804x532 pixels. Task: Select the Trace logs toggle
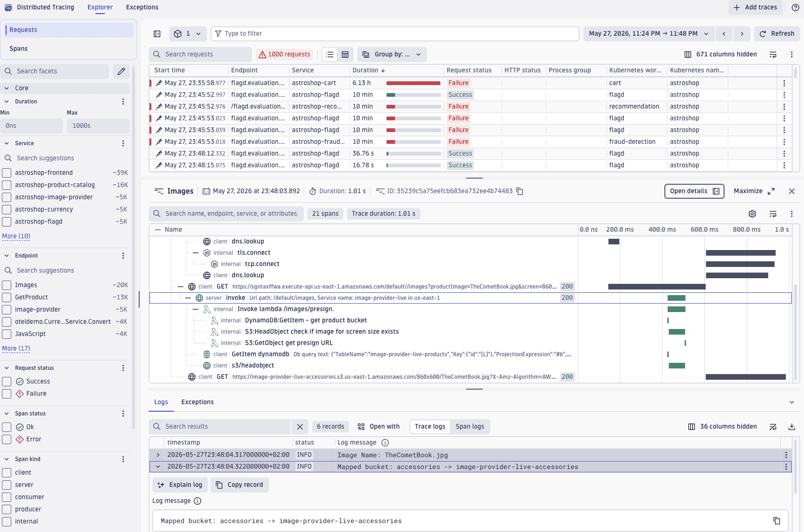(430, 427)
